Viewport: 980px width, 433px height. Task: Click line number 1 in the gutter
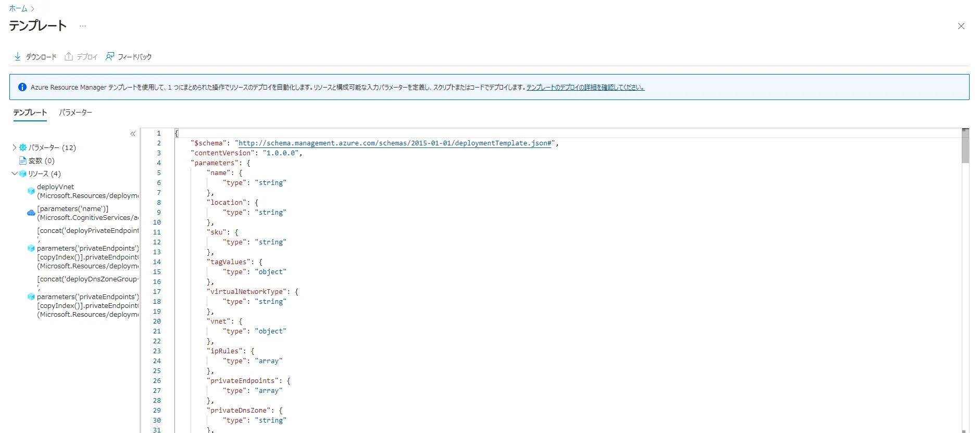[159, 133]
